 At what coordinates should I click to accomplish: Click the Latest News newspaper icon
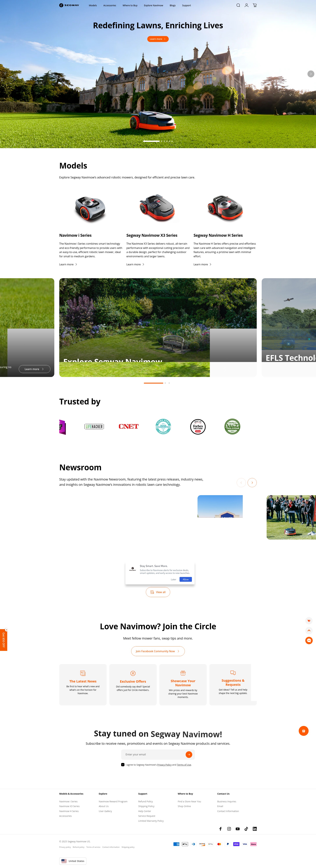pos(83,673)
